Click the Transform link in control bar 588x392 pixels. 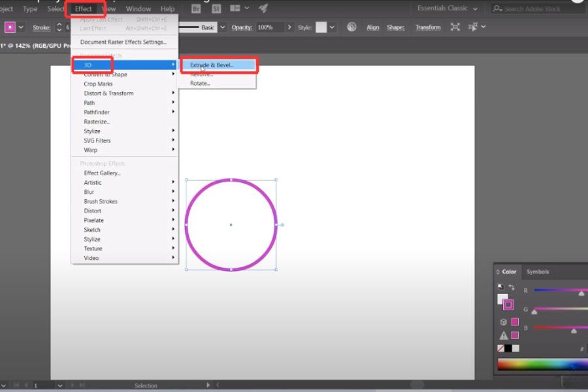click(x=428, y=27)
